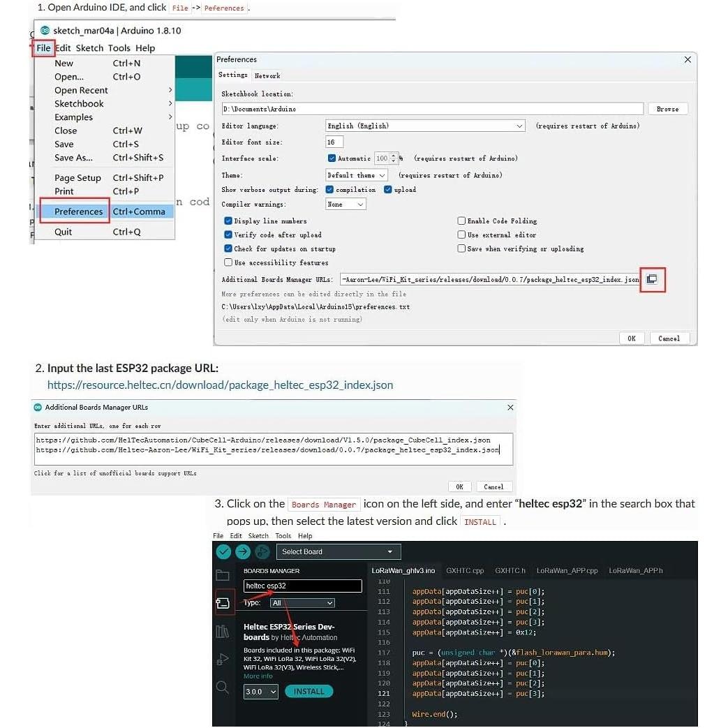Open the Boards Manager sidebar icon

point(223,603)
